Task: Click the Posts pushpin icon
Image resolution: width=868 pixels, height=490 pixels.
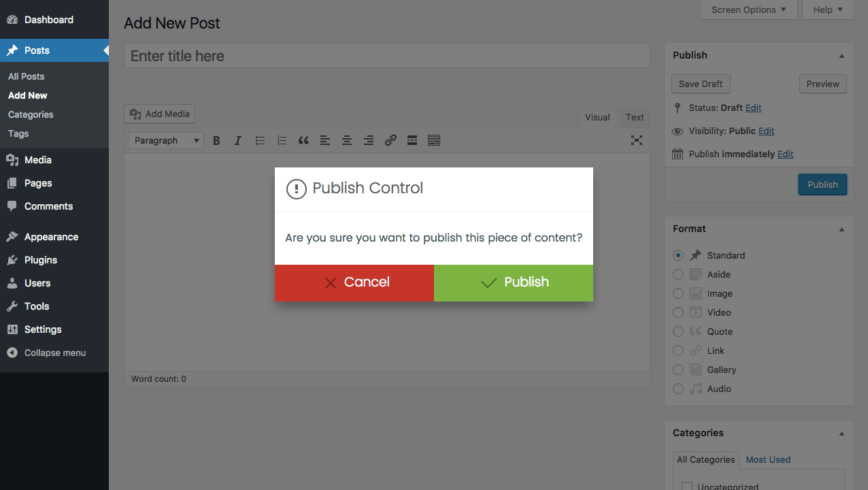Action: click(x=12, y=50)
